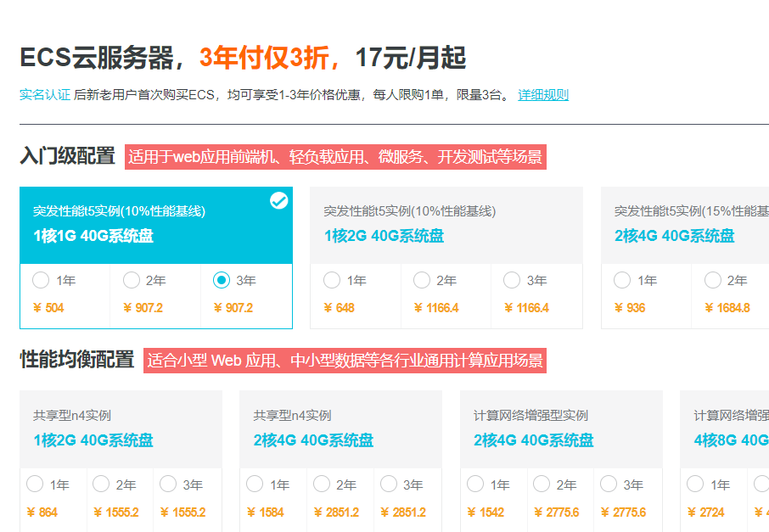Click the 入门级配置 red description banner
Screen dimensions: 769x532
tap(335, 157)
